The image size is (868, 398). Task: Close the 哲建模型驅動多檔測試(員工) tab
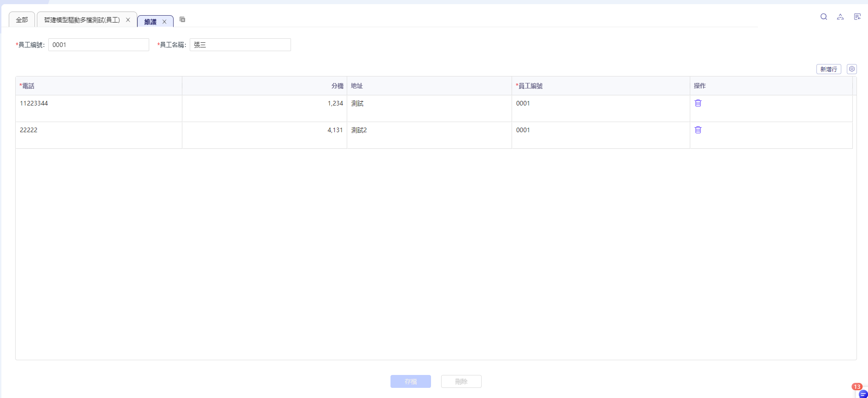(x=128, y=20)
